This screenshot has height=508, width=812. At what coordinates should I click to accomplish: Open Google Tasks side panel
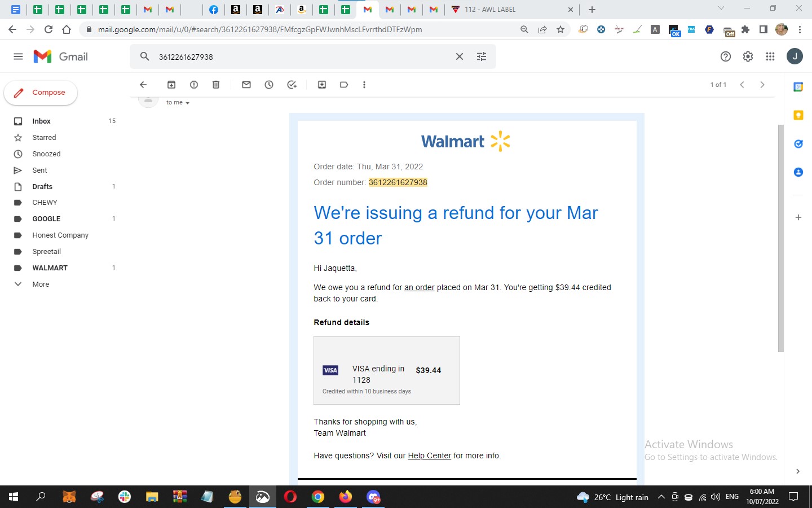798,144
